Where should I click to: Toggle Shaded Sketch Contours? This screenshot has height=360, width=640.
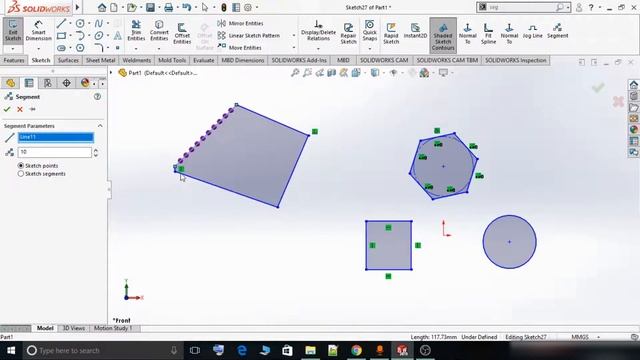[443, 36]
